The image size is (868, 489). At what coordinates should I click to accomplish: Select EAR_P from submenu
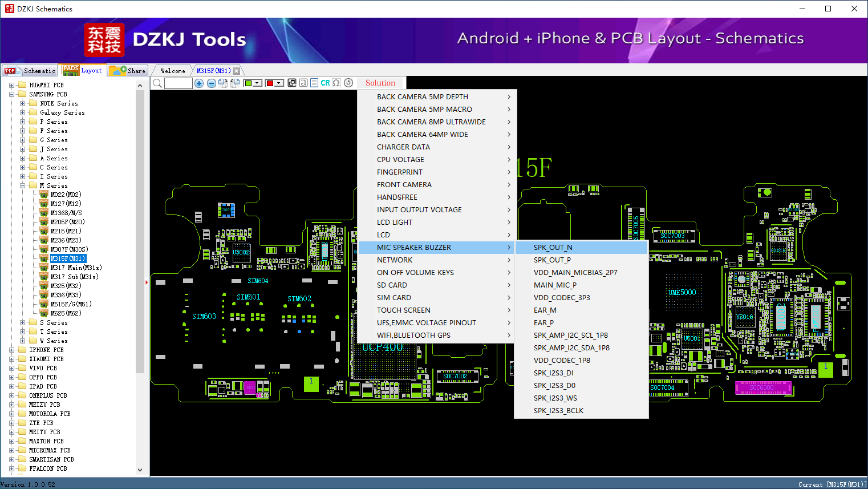(x=581, y=322)
